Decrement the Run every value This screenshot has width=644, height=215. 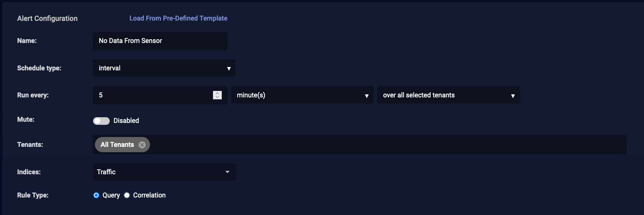[217, 97]
